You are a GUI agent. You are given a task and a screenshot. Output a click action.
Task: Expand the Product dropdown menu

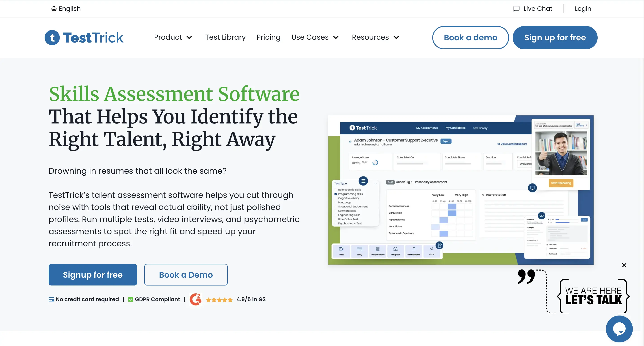pos(173,37)
